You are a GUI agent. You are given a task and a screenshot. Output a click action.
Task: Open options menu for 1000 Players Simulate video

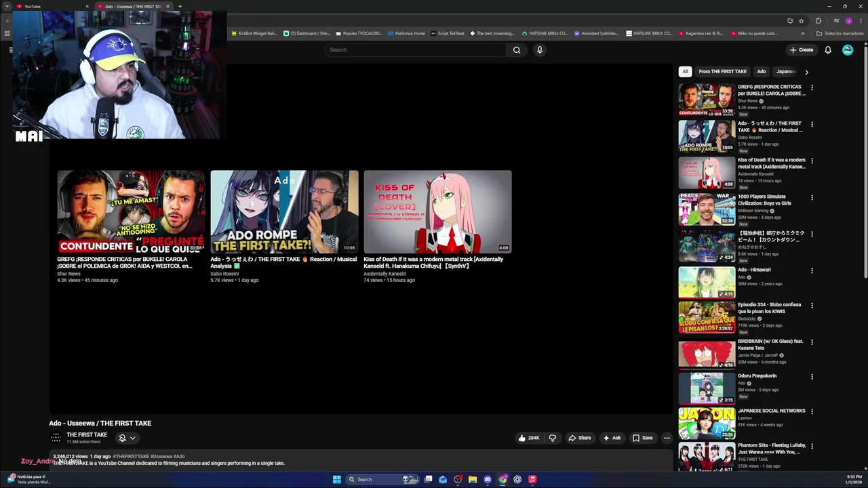click(x=812, y=197)
